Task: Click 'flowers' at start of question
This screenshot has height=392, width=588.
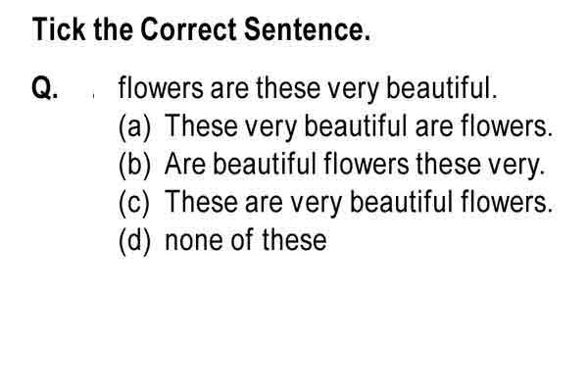Action: (161, 88)
